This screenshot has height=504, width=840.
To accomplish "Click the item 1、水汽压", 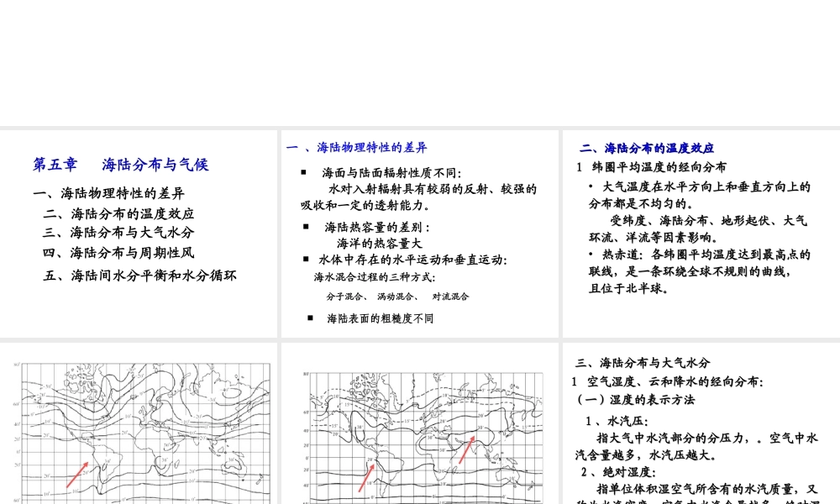I will point(617,422).
